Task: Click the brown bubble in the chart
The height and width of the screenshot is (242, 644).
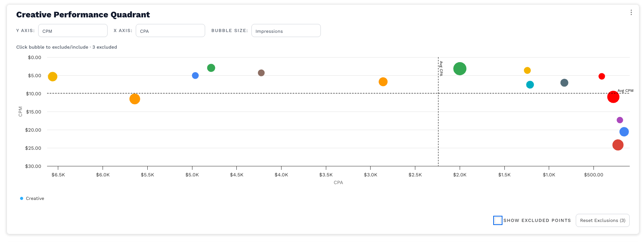Action: tap(261, 73)
